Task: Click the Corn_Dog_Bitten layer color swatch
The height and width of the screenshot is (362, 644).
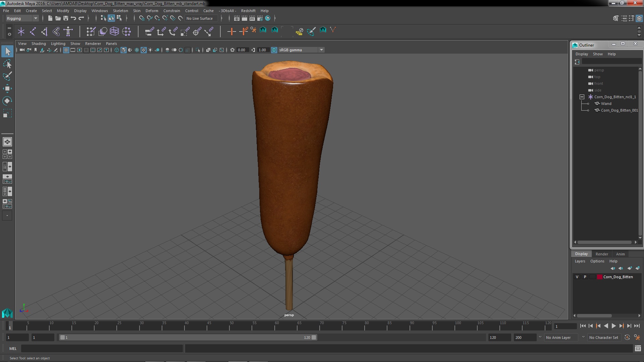Action: coord(599,277)
